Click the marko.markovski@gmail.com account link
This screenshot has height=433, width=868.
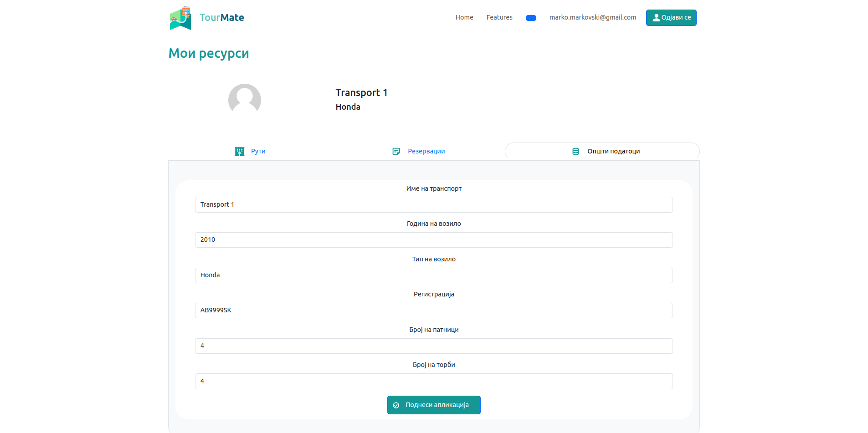[x=592, y=18]
